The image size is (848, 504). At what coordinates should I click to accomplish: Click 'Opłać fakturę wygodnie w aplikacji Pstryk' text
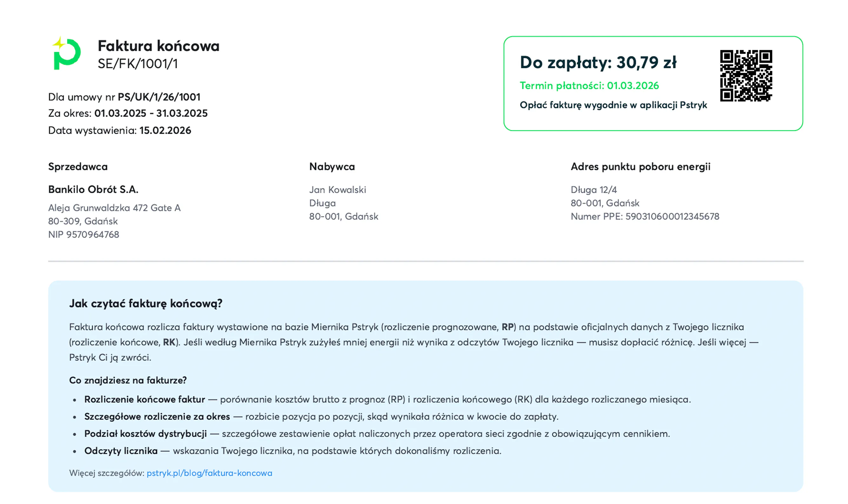click(613, 105)
